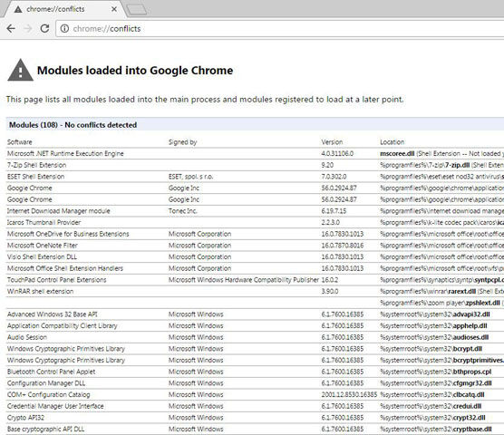504x435 pixels.
Task: Click the clbcatq.dll location cell
Action: tap(432, 394)
